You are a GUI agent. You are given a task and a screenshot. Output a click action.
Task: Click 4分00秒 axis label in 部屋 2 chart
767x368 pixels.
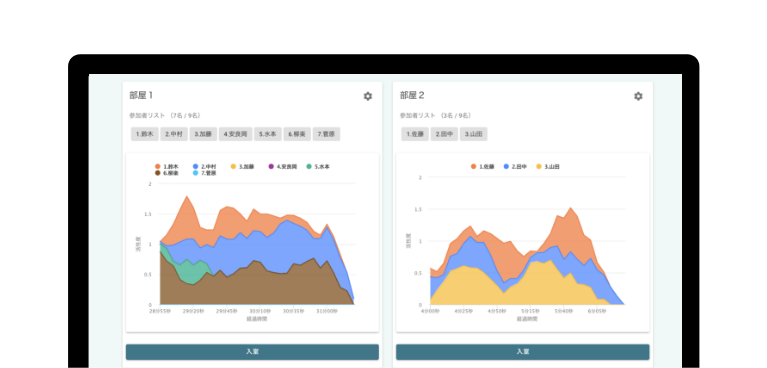click(430, 311)
